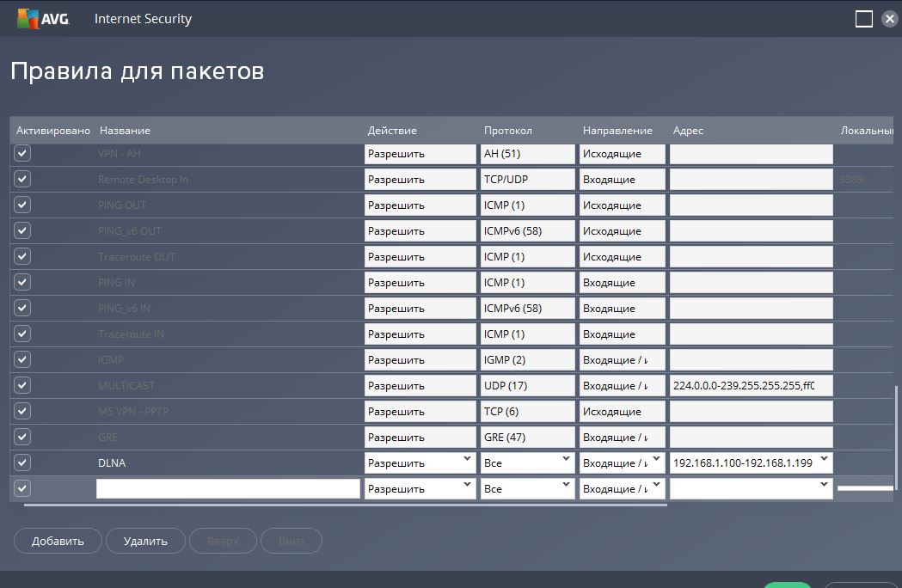Toggle the IGMP rule checkbox

[x=22, y=359]
